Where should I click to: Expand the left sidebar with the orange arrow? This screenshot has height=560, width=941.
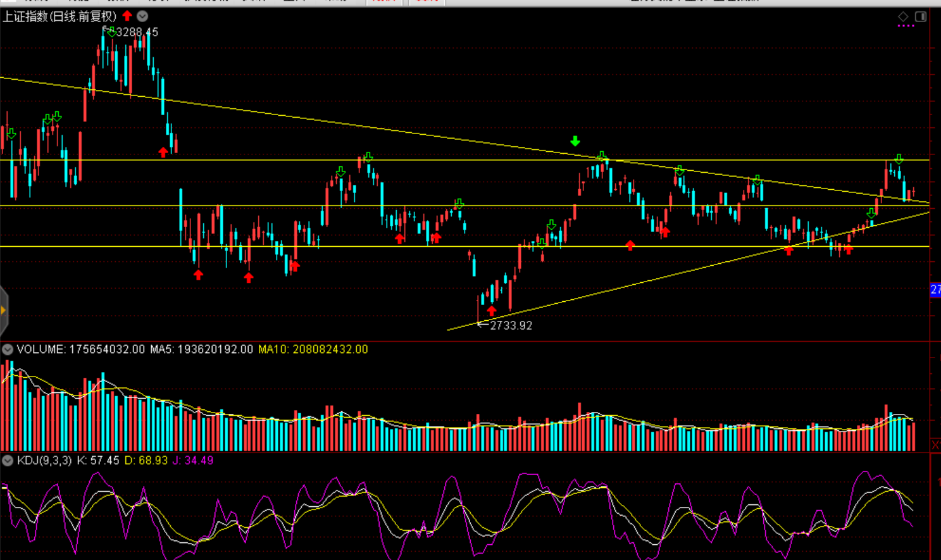(x=3, y=310)
